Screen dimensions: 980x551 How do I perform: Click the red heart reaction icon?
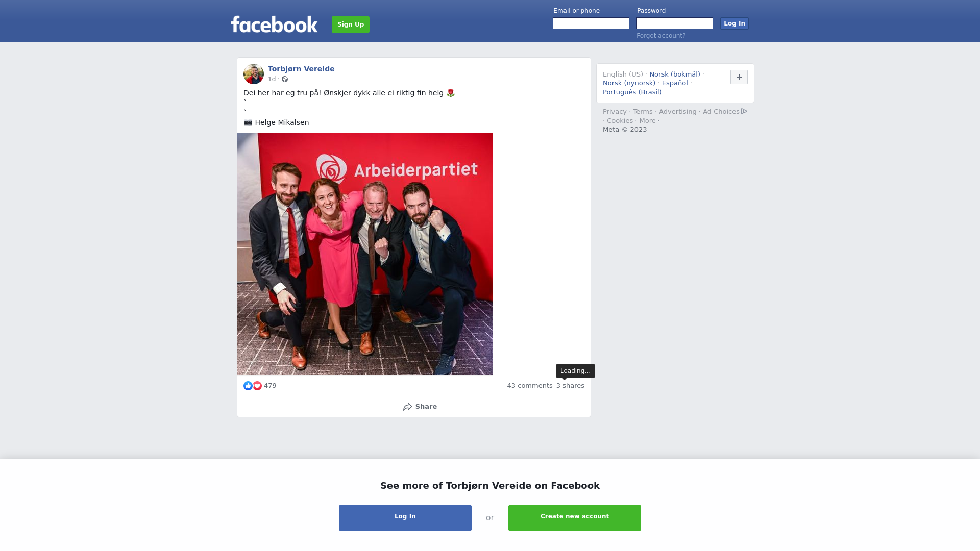pos(257,386)
